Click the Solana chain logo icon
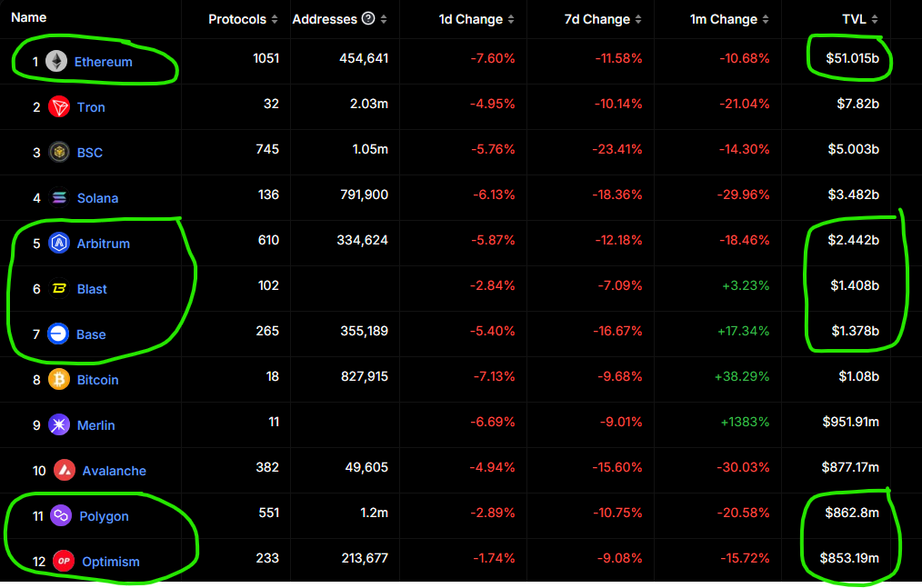922x588 pixels. (x=59, y=197)
